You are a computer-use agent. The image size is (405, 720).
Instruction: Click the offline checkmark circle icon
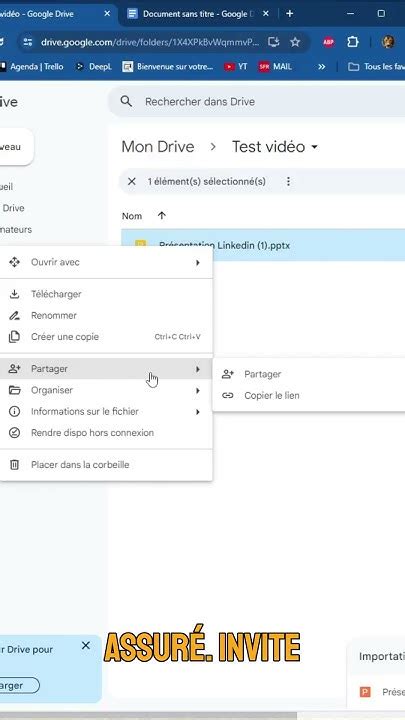pos(15,433)
